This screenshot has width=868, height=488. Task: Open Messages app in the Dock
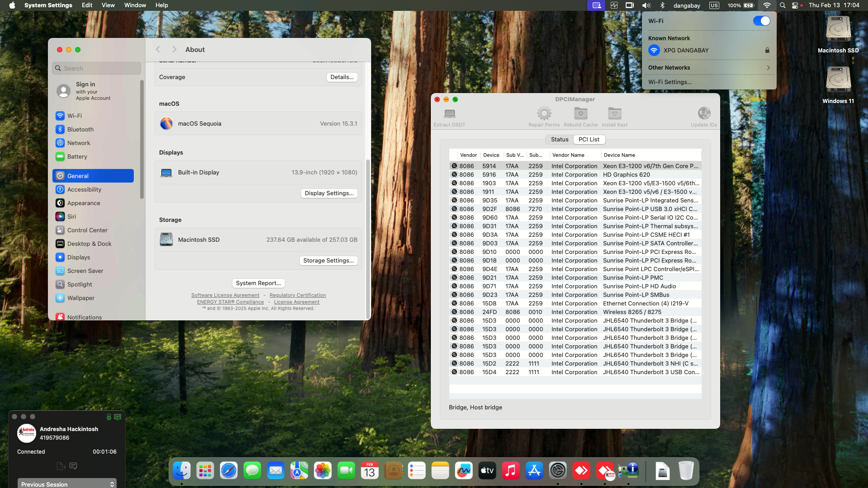(252, 471)
